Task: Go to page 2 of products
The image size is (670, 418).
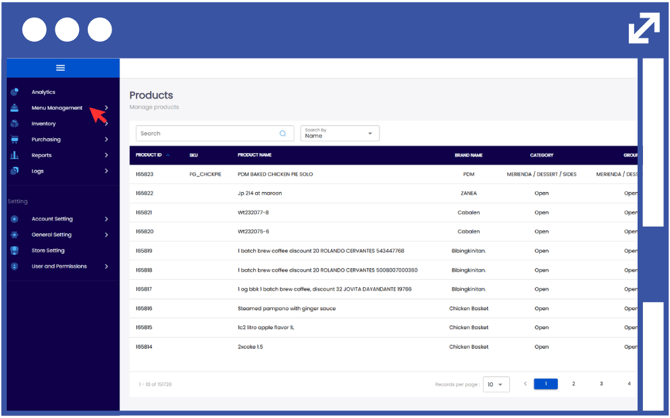Action: coord(573,384)
